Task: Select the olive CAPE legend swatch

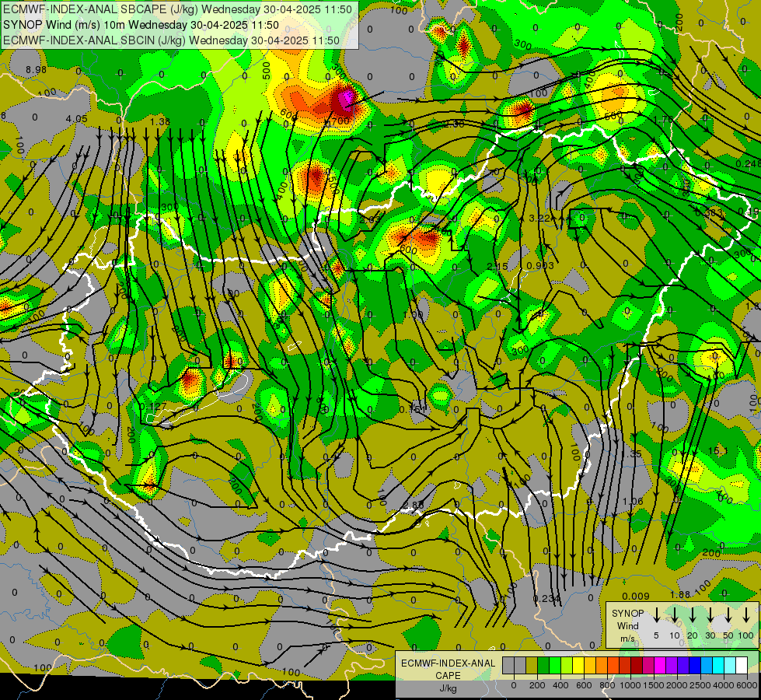Action: point(532,666)
